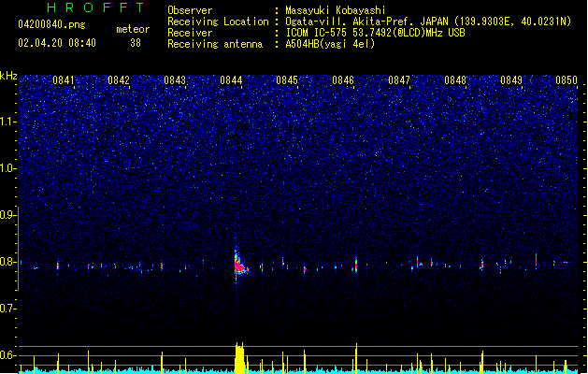This screenshot has height=374, width=588.
Task: Click the Observer field label
Action: point(190,10)
